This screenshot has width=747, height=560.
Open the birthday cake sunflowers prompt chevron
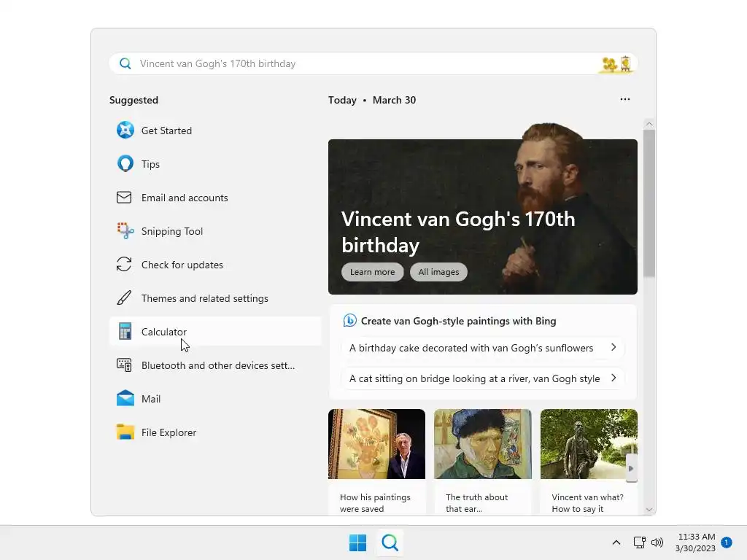(x=614, y=348)
